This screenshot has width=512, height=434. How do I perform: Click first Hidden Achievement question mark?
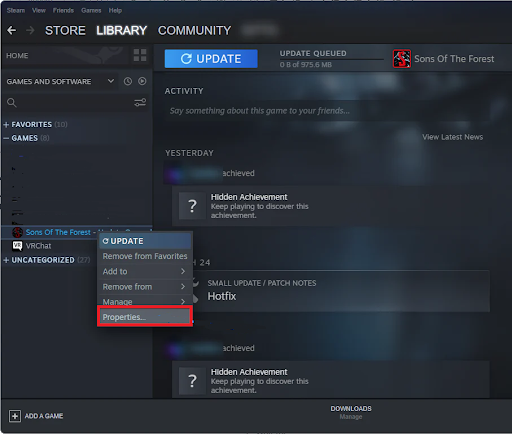[192, 206]
